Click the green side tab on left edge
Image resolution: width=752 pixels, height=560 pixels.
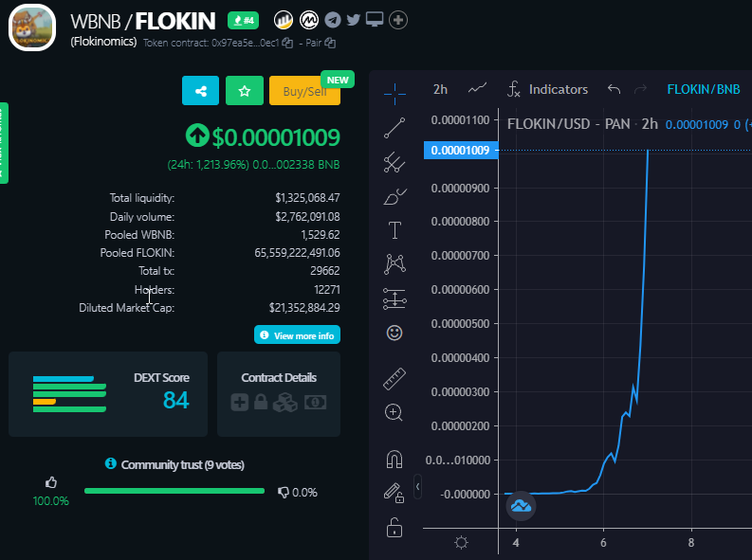(x=4, y=143)
